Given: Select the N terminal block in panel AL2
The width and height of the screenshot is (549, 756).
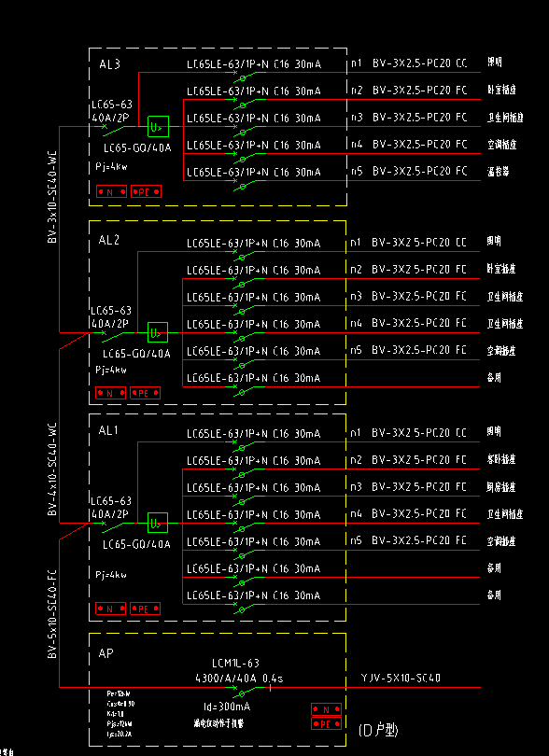Looking at the screenshot, I should click(111, 393).
